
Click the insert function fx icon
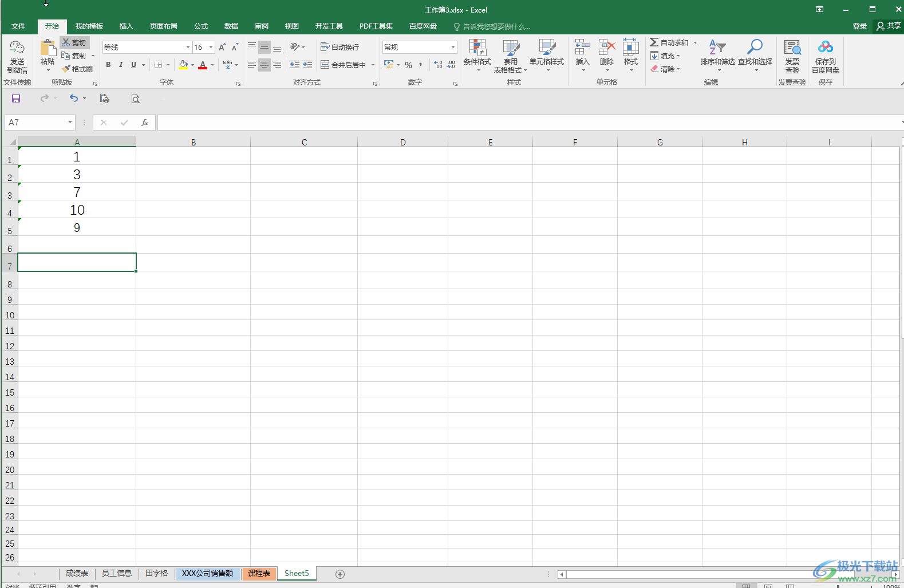(145, 123)
